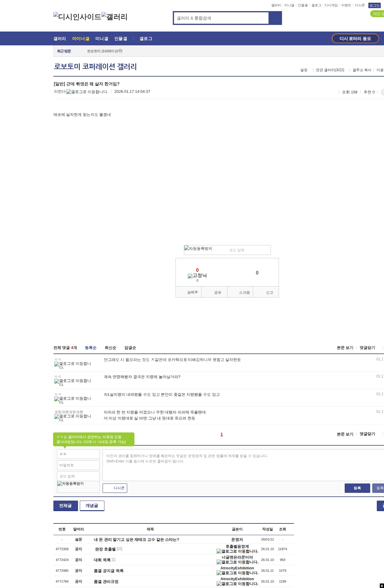This screenshot has width=384, height=588.
Task: Click the 갤러리 logo image beside 디시인사이드
Action: click(x=115, y=17)
